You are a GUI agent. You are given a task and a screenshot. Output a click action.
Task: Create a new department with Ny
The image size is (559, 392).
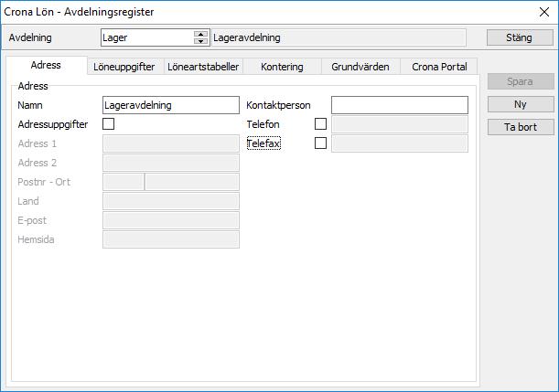coord(521,104)
